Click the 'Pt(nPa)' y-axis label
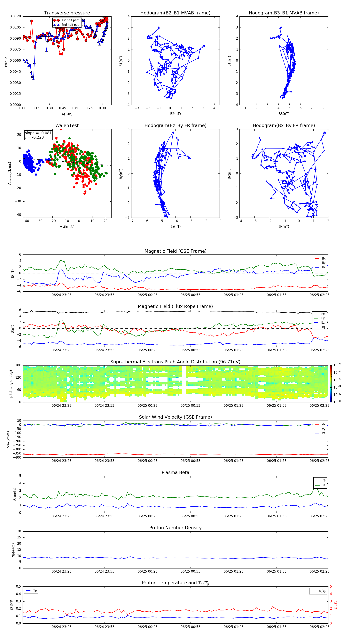This screenshot has width=351, height=644. tap(6, 61)
